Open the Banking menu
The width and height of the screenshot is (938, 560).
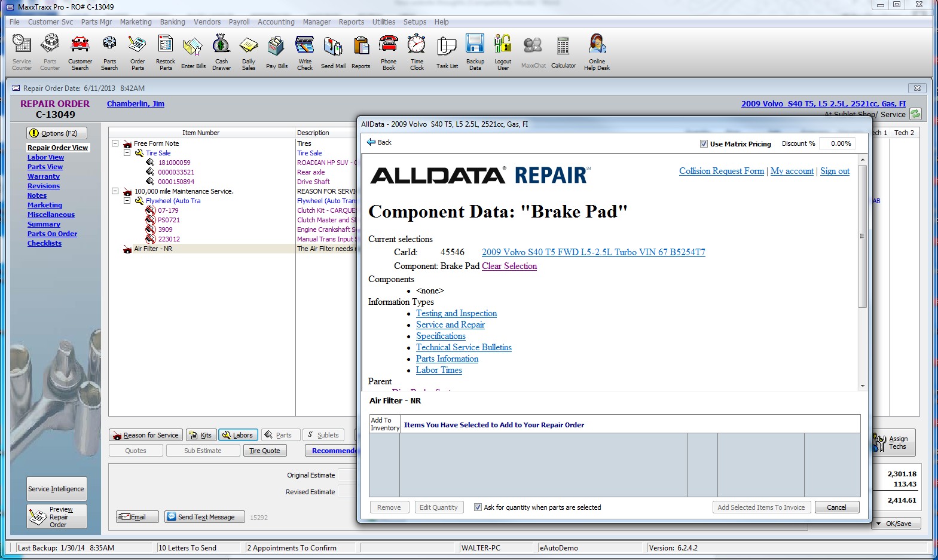[x=172, y=22]
